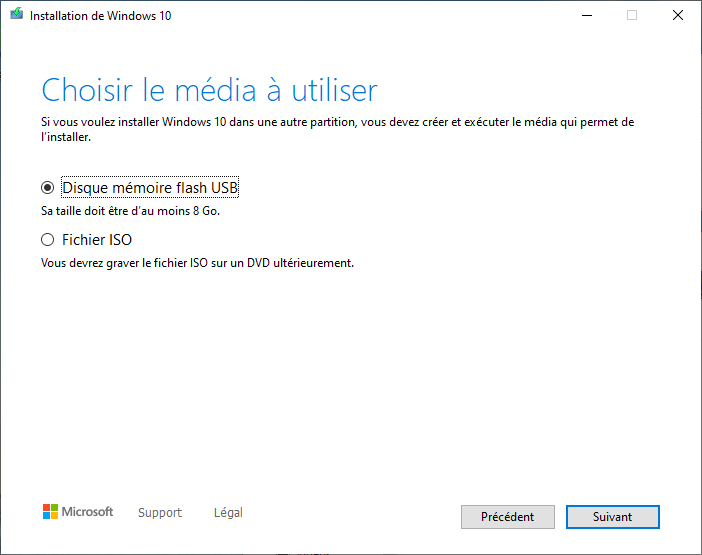Click the intro paragraph about another partition
Screen dimensions: 702x555
tap(337, 129)
